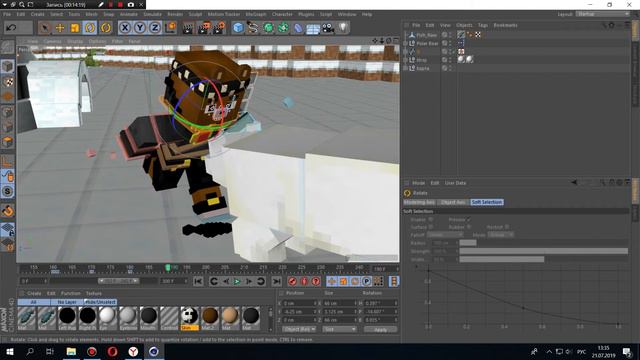Screen dimensions: 640x360
Task: Toggle the Y axis lock
Action: pos(140,28)
